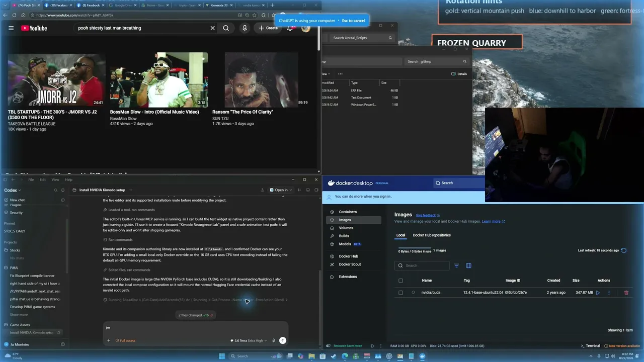This screenshot has height=362, width=644.
Task: Open Docker Extensions in the sidebar
Action: pos(348,277)
